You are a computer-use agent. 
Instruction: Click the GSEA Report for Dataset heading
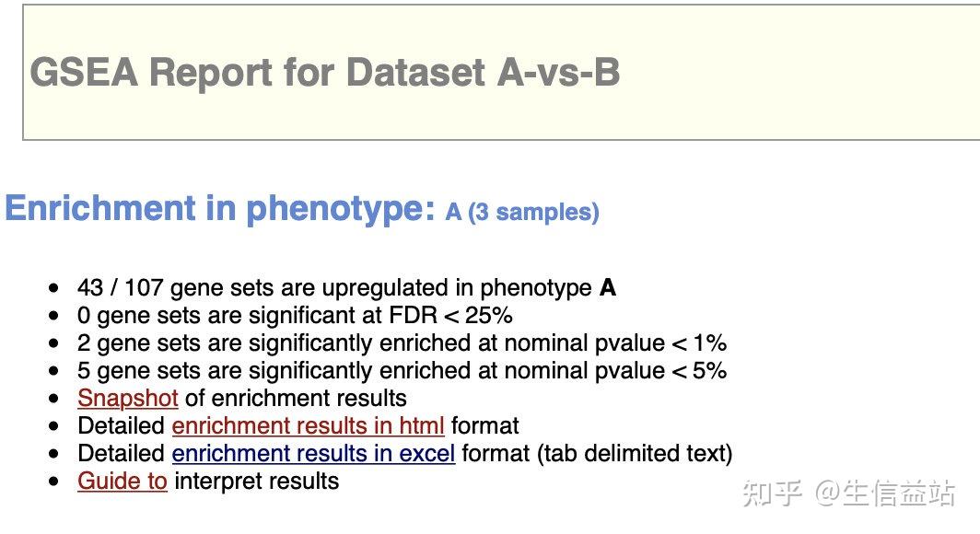pyautogui.click(x=324, y=72)
